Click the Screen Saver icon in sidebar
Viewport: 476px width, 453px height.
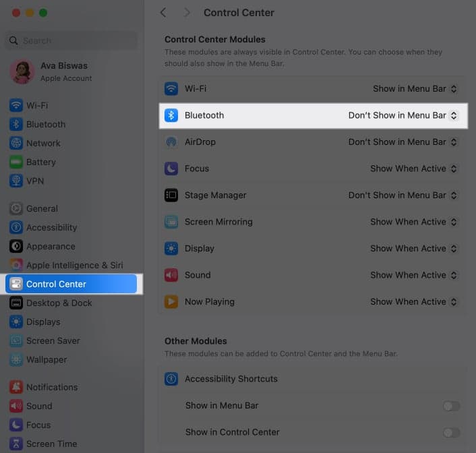[x=16, y=340]
